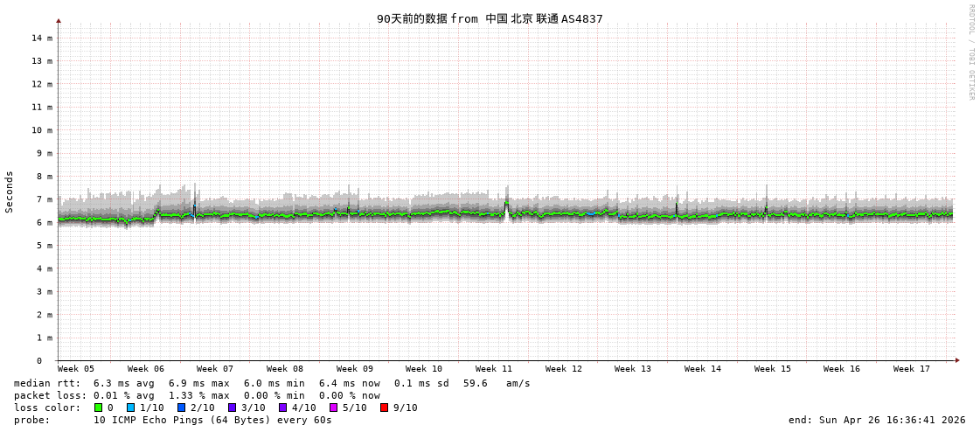Select the Week 11 x-axis label
Image resolution: width=980 pixels, height=432 pixels.
(494, 369)
